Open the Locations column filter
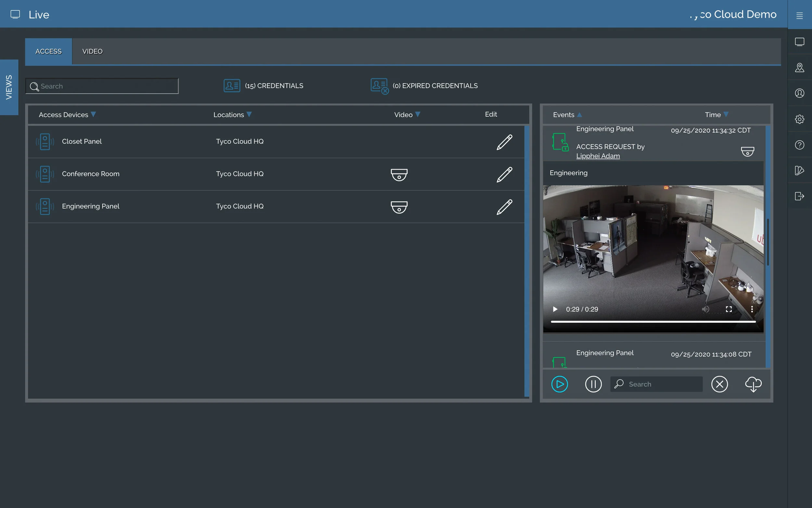The image size is (812, 508). (249, 114)
